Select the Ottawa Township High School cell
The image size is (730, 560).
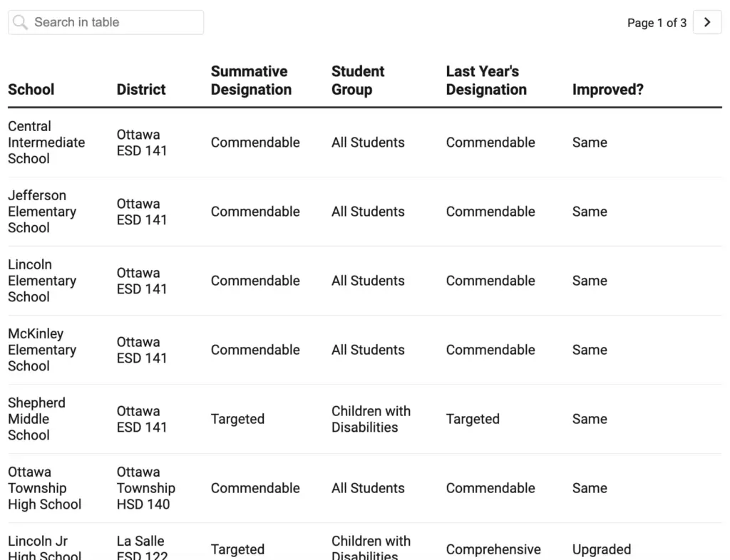tap(44, 488)
